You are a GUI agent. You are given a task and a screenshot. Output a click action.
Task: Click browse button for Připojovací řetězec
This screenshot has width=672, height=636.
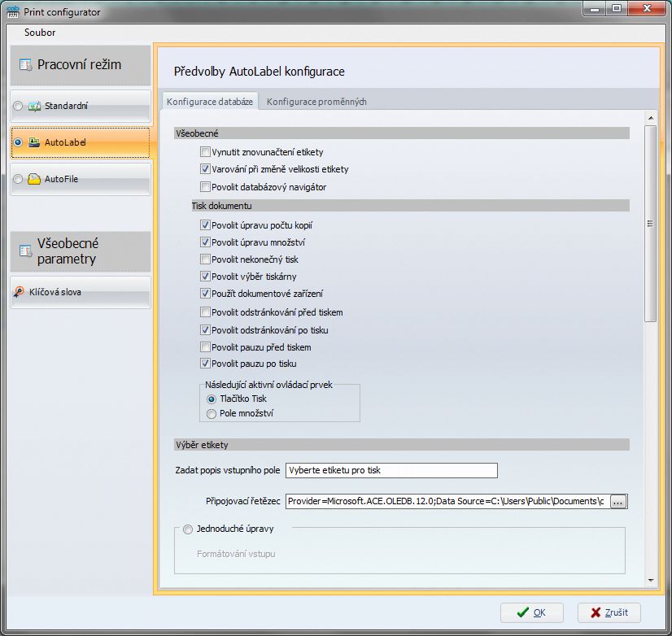pyautogui.click(x=618, y=502)
